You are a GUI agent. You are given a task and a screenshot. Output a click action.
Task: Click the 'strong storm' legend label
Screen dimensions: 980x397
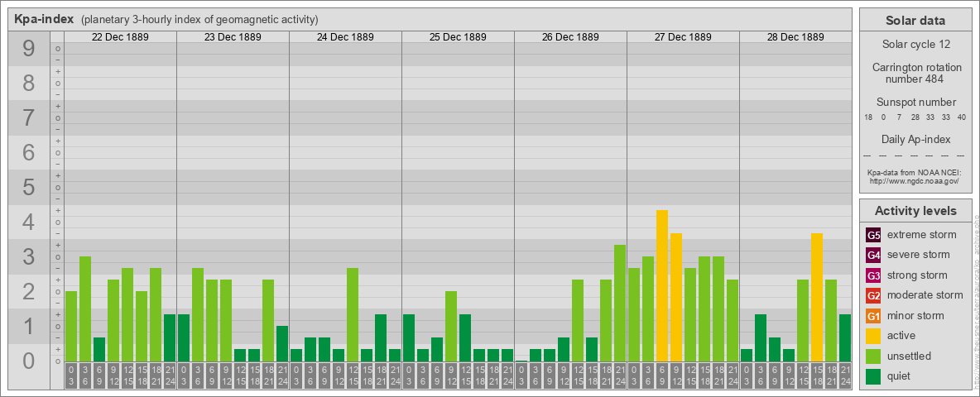917,275
